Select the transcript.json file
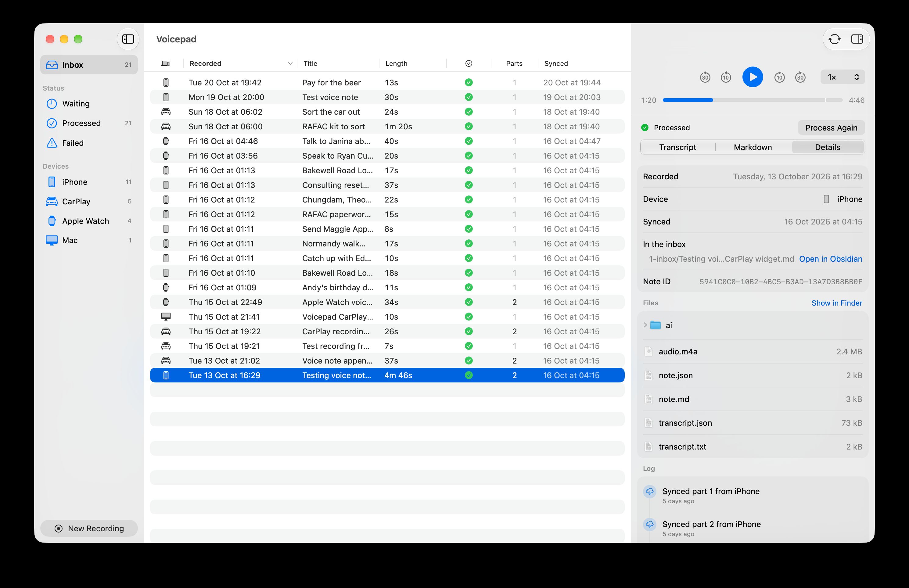 point(753,423)
